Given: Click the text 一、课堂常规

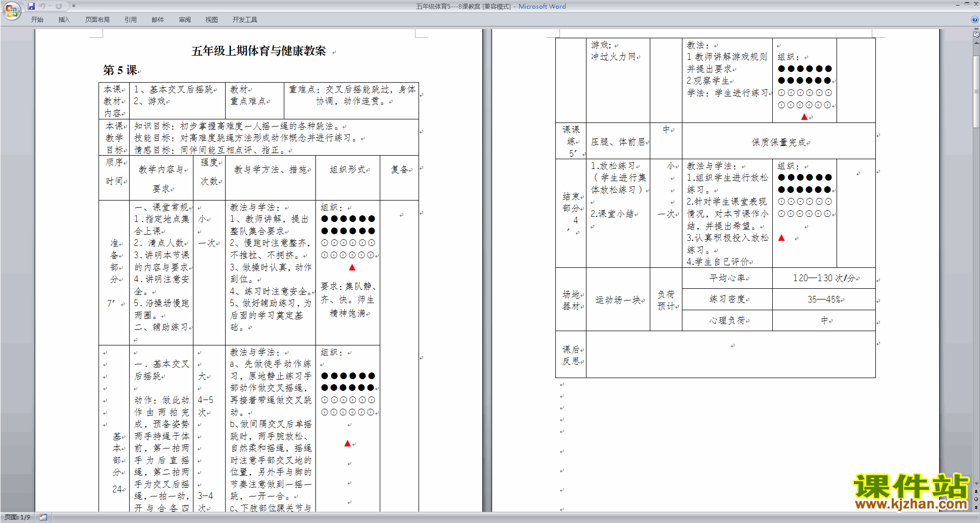Looking at the screenshot, I should click(x=162, y=207).
